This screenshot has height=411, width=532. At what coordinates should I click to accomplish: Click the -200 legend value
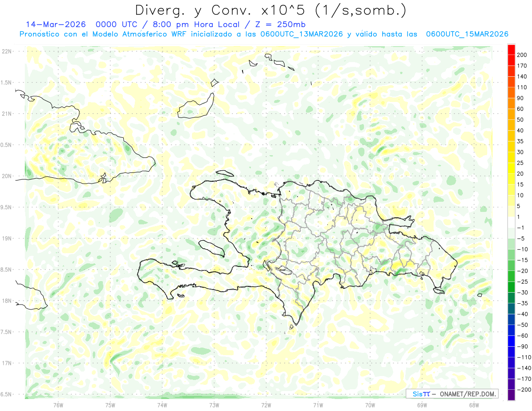[x=524, y=390]
